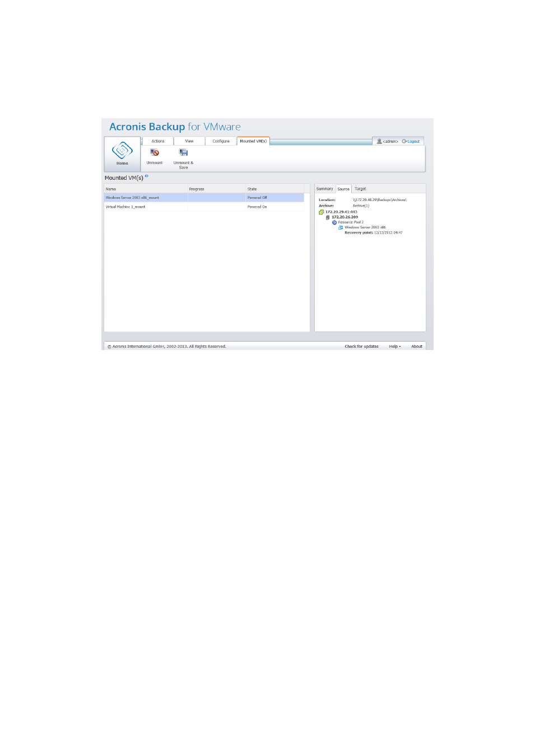Click the Location path value

click(x=379, y=200)
